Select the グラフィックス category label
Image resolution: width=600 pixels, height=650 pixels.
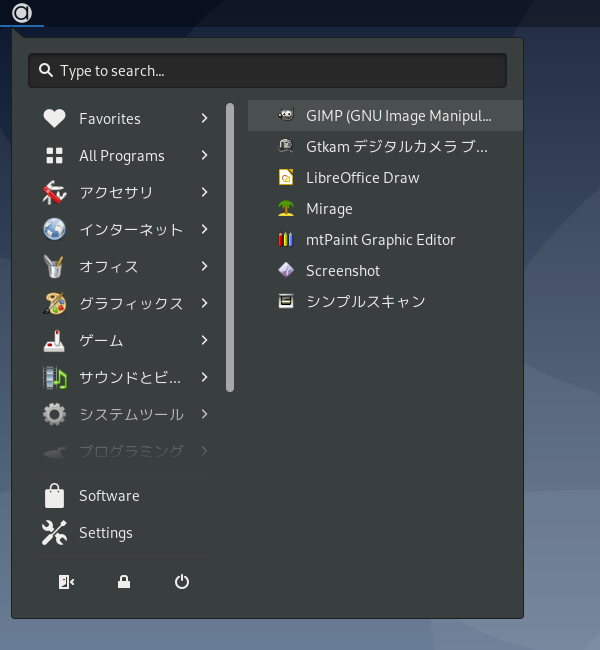pyautogui.click(x=131, y=303)
